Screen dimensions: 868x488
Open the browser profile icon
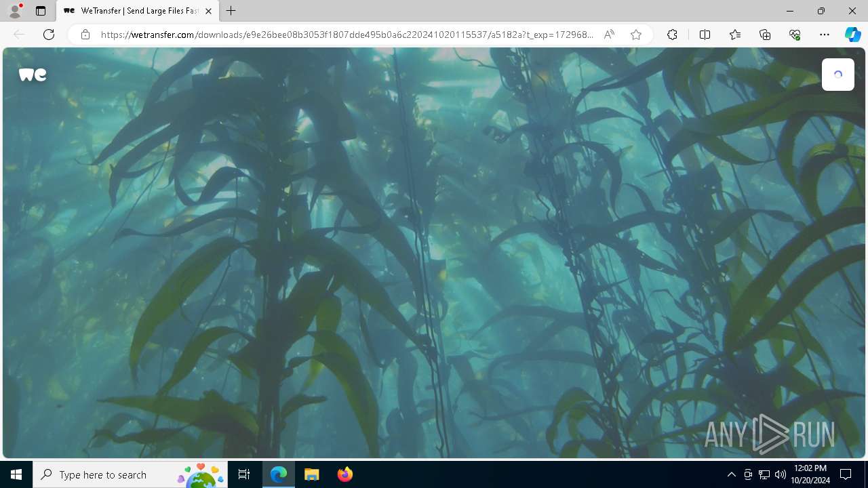click(14, 11)
